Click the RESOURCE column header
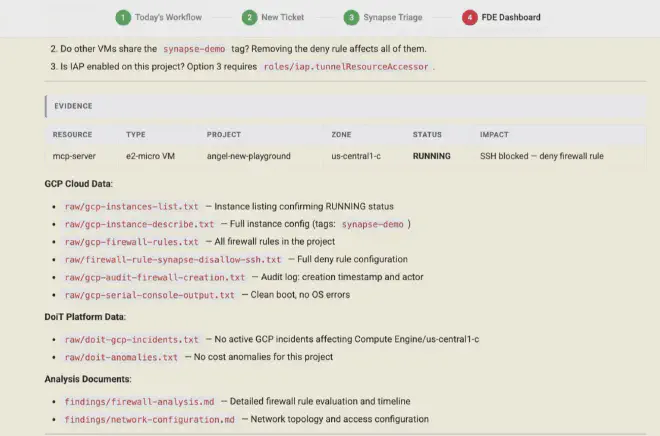This screenshot has width=660, height=436. [72, 135]
